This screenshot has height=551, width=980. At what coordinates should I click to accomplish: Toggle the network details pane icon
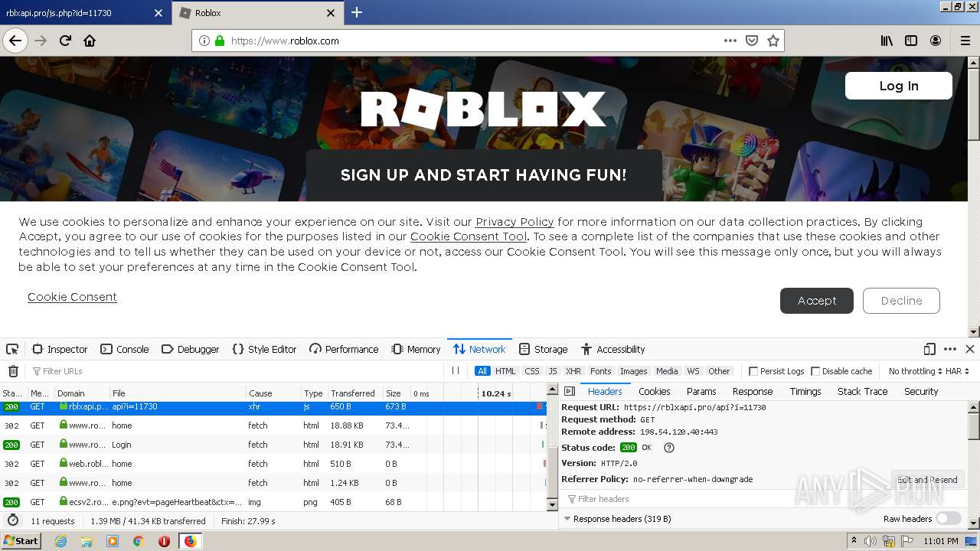(570, 391)
